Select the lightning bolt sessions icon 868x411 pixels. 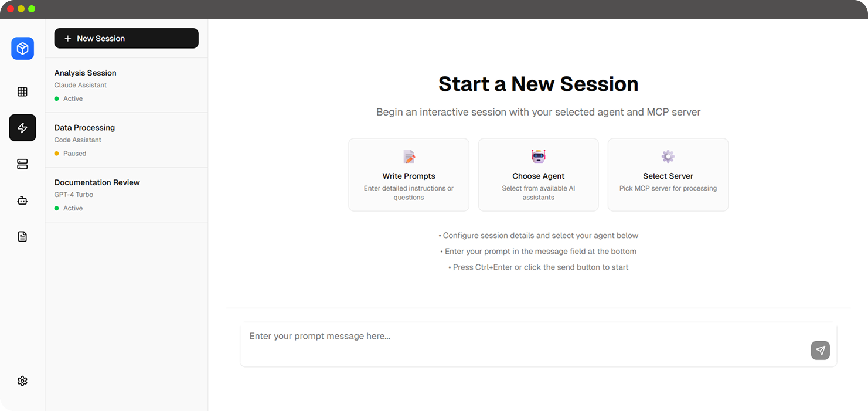(22, 128)
